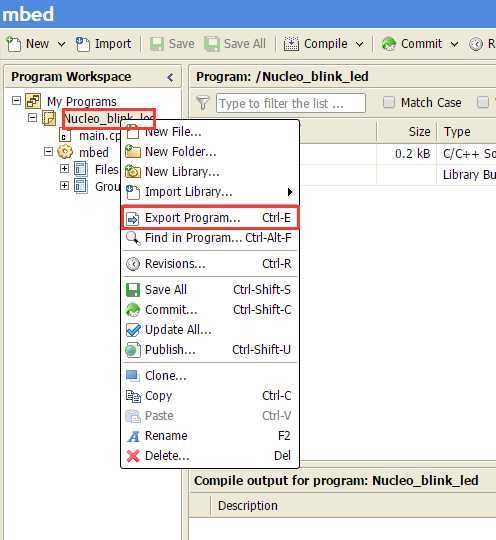Click the Find in Program magnifier icon
This screenshot has height=540, width=496.
[x=133, y=238]
